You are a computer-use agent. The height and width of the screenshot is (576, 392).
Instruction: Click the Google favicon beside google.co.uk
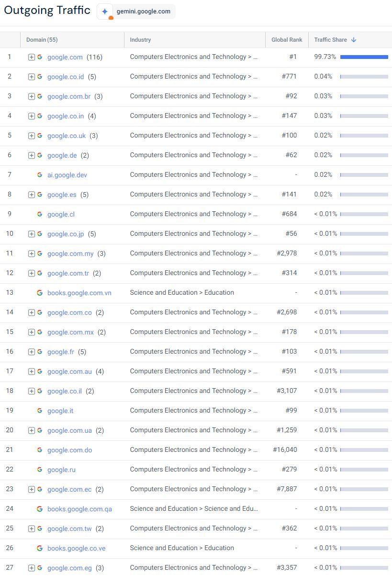coord(40,136)
